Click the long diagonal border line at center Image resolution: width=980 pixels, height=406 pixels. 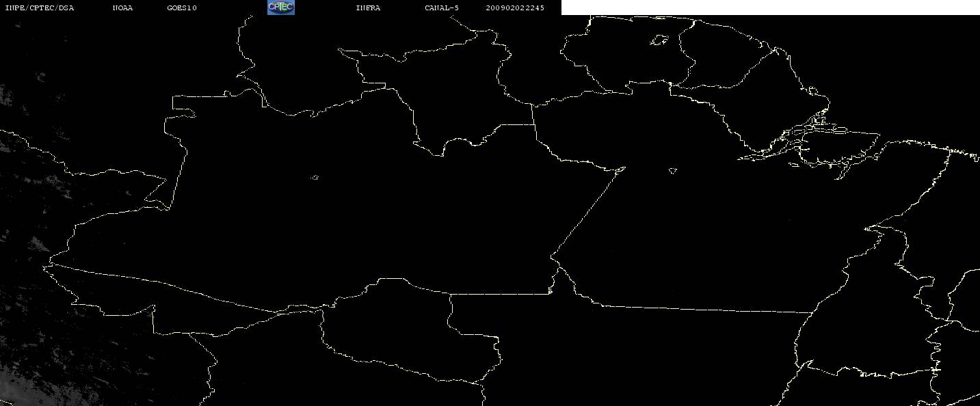coord(588,212)
